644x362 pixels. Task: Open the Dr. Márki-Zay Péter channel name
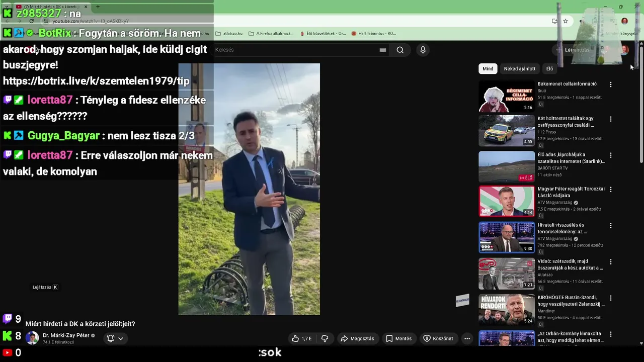[x=66, y=335]
